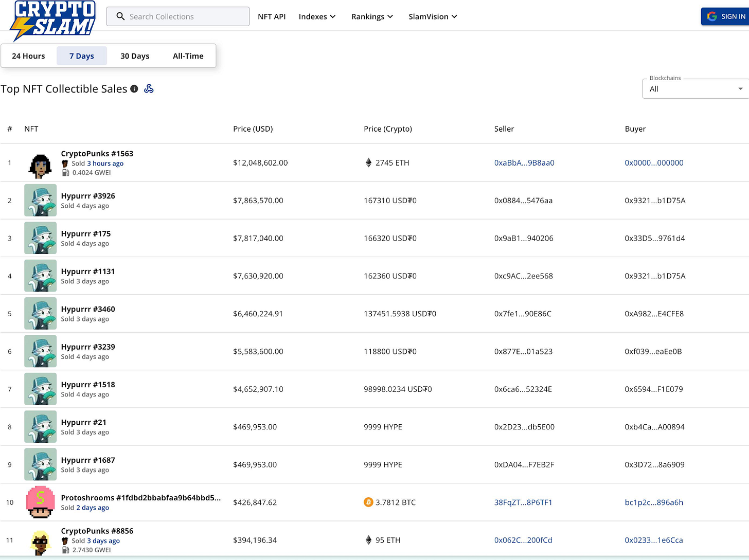Open the Hypurrr #3460 thumbnail

[x=40, y=314]
